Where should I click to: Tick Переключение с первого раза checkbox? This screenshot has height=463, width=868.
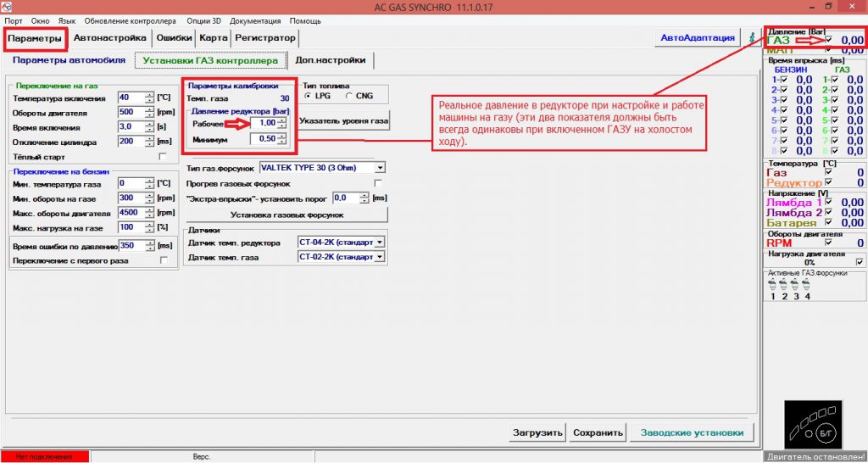(x=164, y=259)
